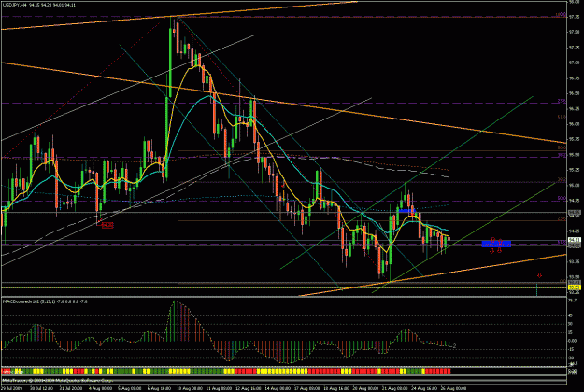Click the number '2' label at the MACD line end
584x392 pixels.
coord(455,346)
